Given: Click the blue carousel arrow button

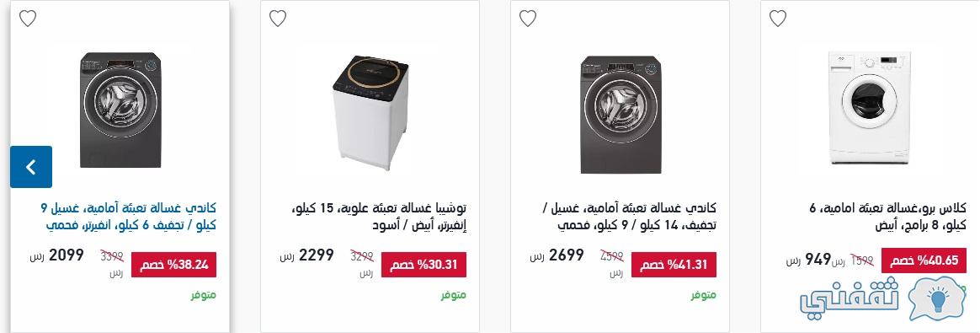Looking at the screenshot, I should 31,167.
